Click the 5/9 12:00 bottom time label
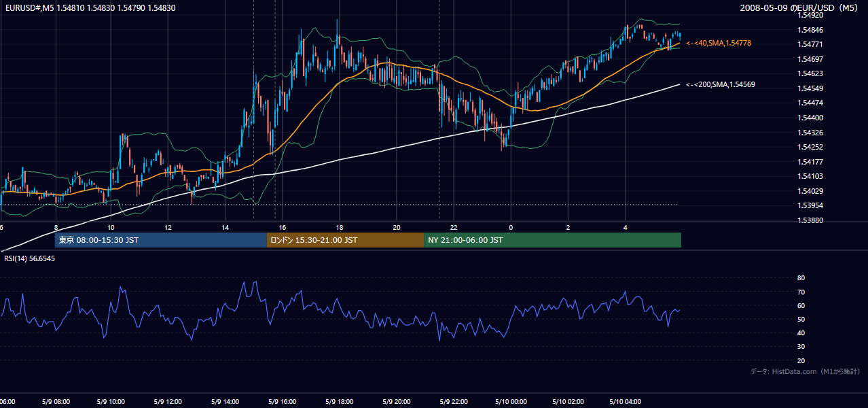 [x=168, y=402]
